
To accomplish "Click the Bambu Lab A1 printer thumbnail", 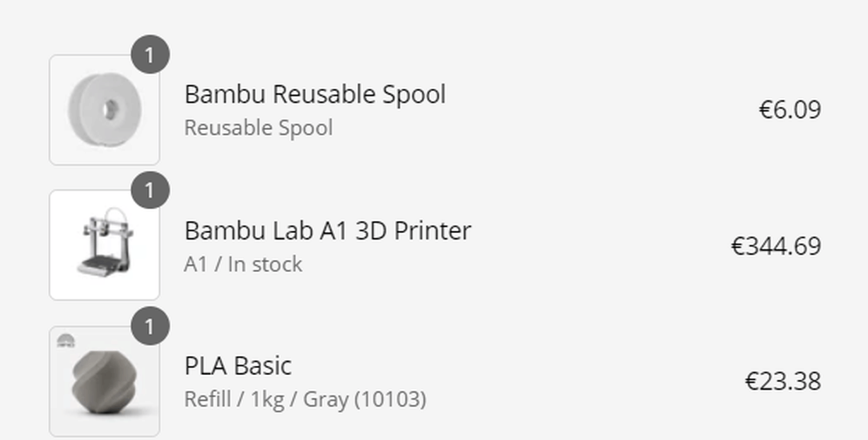I will [105, 245].
